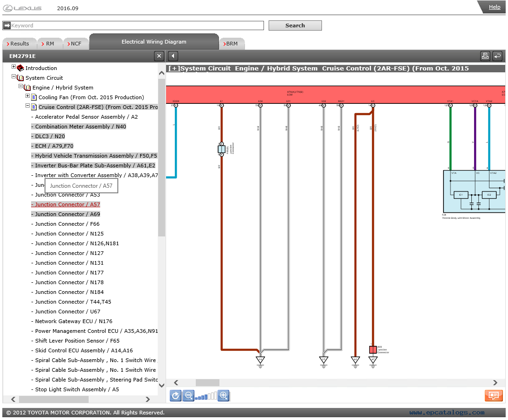508x420 pixels.
Task: Select Junction Connector / T44,T45
Action: click(x=73, y=302)
